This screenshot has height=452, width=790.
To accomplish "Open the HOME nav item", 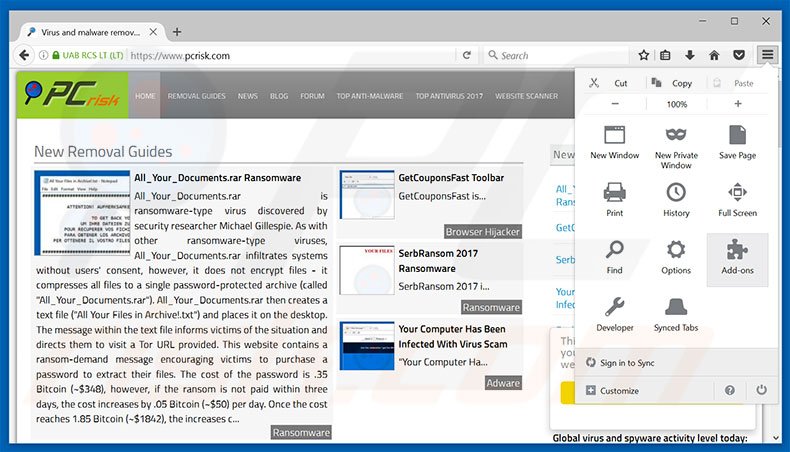I will [x=145, y=96].
